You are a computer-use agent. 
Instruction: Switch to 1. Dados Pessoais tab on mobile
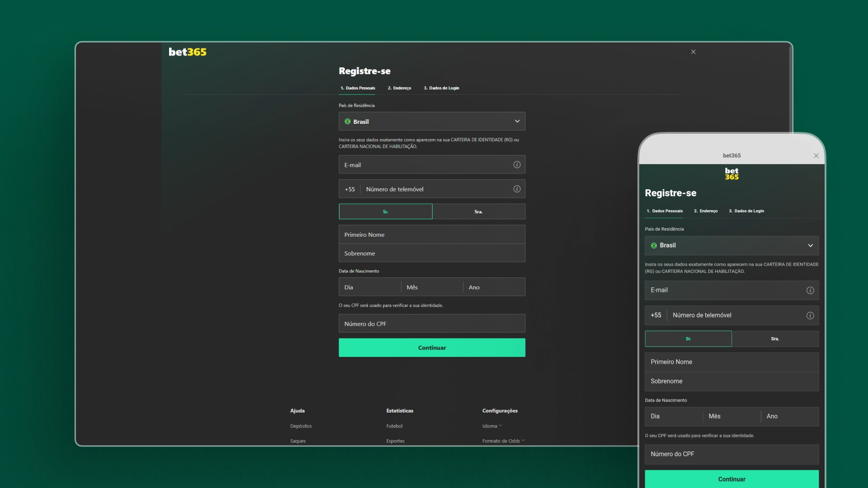pos(665,211)
